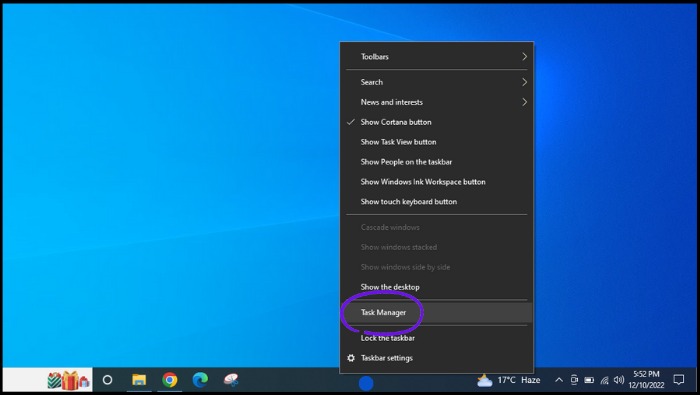This screenshot has height=395, width=700.
Task: Click the gear icon beside Taskbar settings
Action: click(x=351, y=358)
